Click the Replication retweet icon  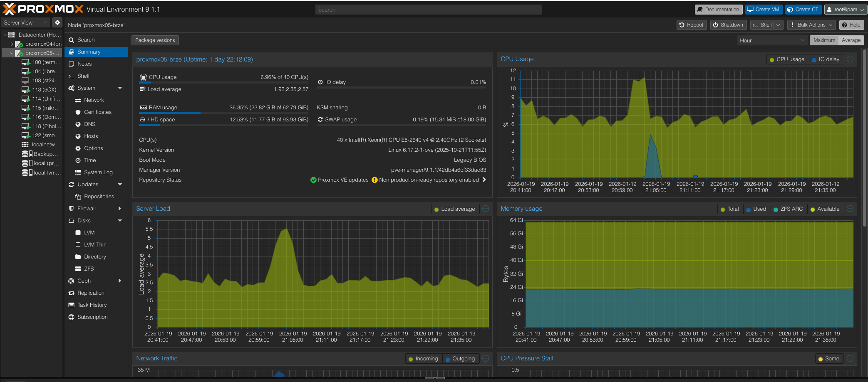click(71, 293)
